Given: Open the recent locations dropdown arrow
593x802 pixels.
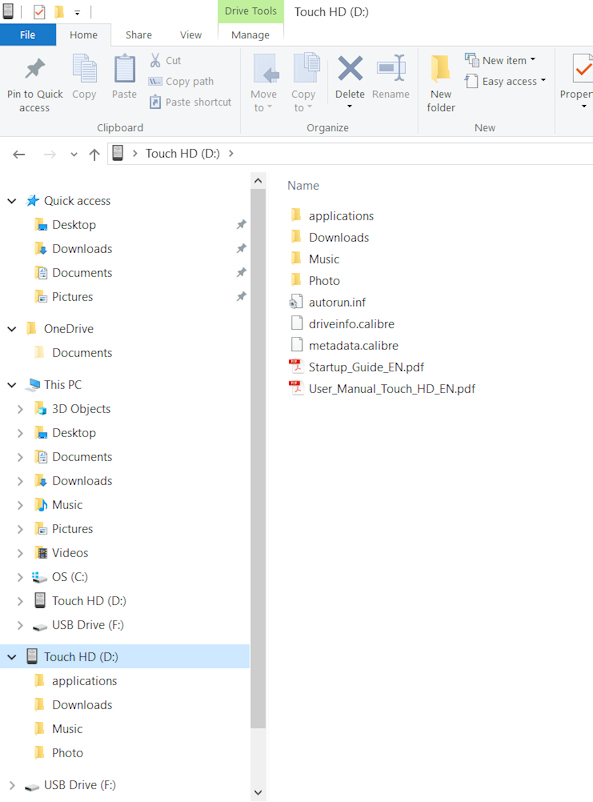Looking at the screenshot, I should click(74, 154).
